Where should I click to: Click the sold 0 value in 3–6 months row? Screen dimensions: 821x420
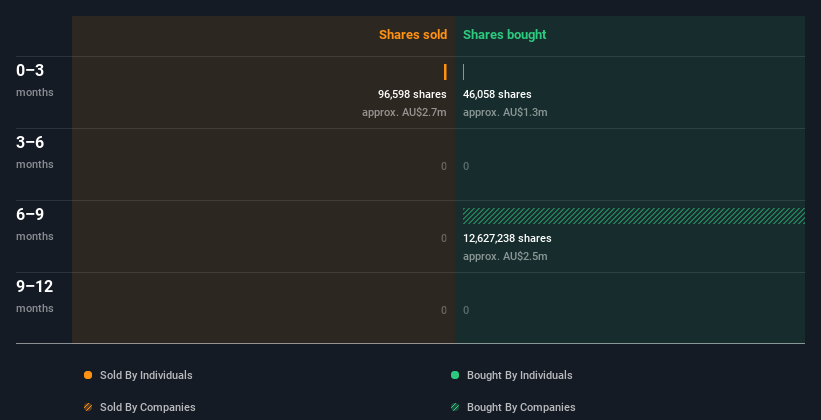point(444,167)
